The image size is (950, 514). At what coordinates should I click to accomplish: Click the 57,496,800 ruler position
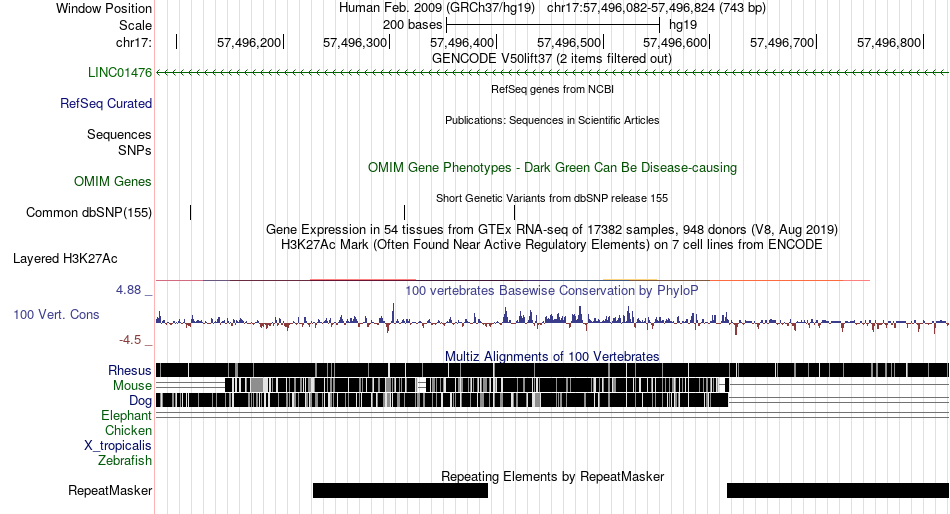[x=889, y=42]
